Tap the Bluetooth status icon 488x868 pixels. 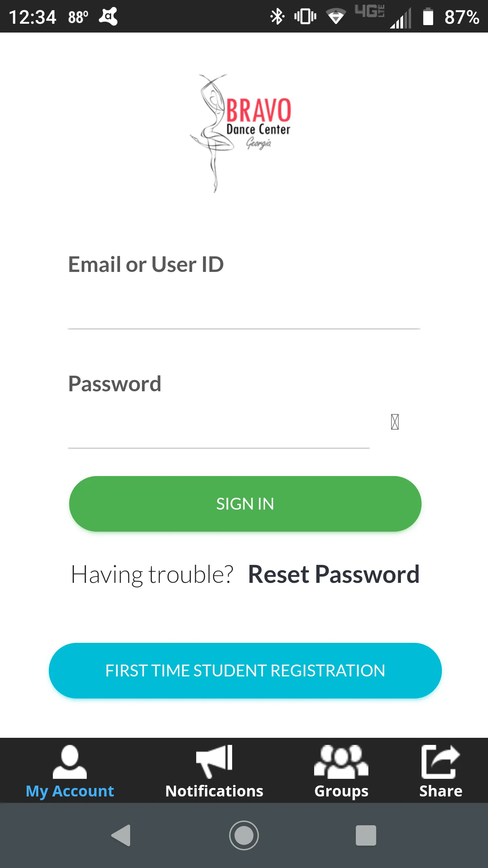(x=277, y=16)
